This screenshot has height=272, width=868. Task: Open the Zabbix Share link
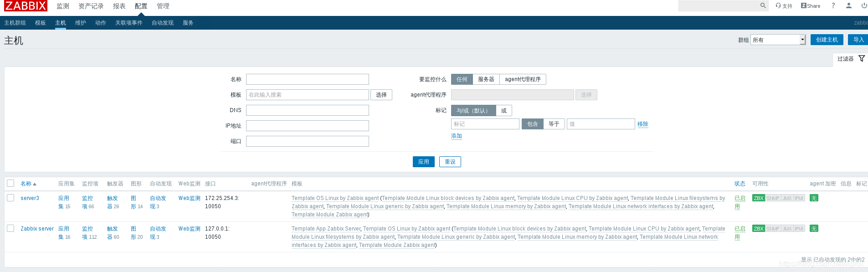[x=811, y=6]
